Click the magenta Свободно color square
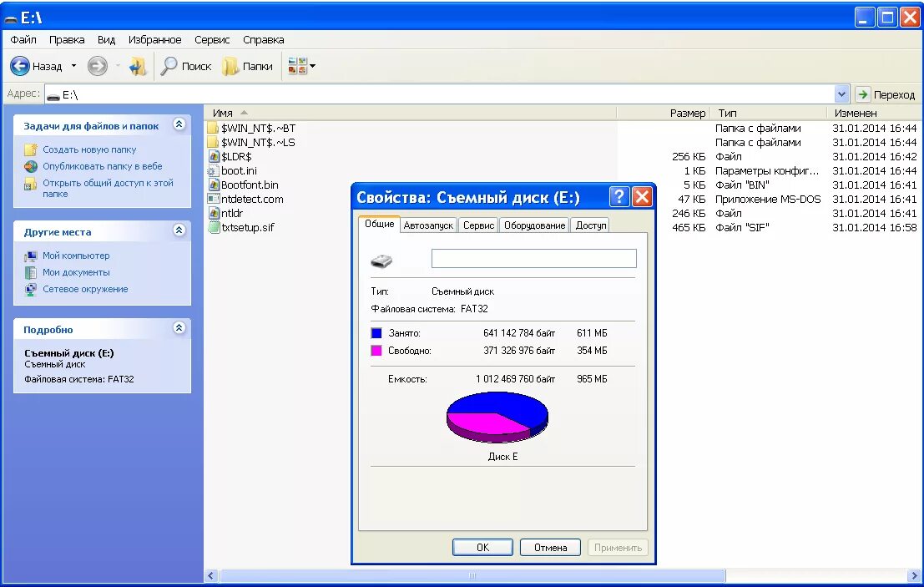Image resolution: width=924 pixels, height=587 pixels. 376,351
